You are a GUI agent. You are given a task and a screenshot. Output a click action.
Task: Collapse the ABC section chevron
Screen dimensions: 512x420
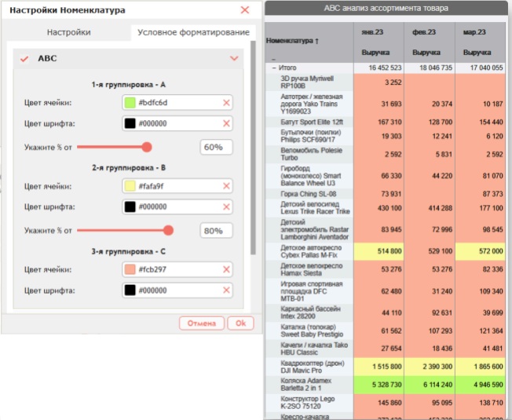click(x=234, y=58)
